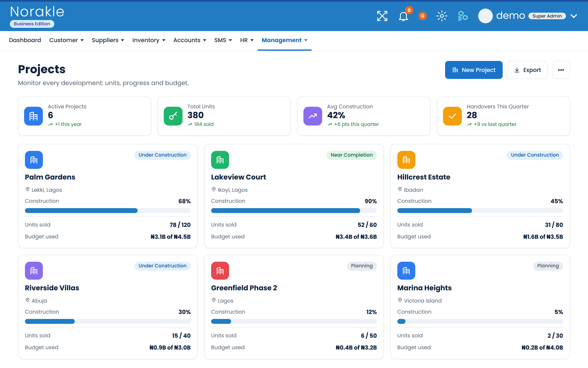The height and width of the screenshot is (368, 588).
Task: Click the orange zero counter badge
Action: 423,16
